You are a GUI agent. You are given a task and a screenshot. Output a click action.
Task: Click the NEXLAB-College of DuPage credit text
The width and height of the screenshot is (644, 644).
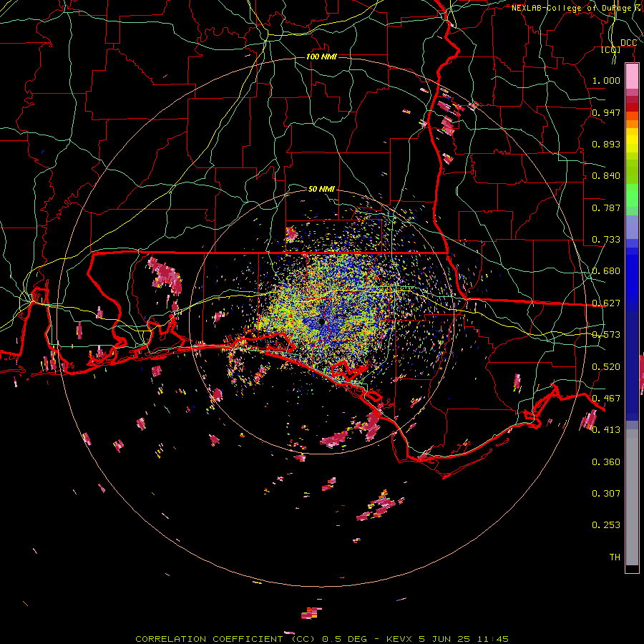click(x=572, y=8)
